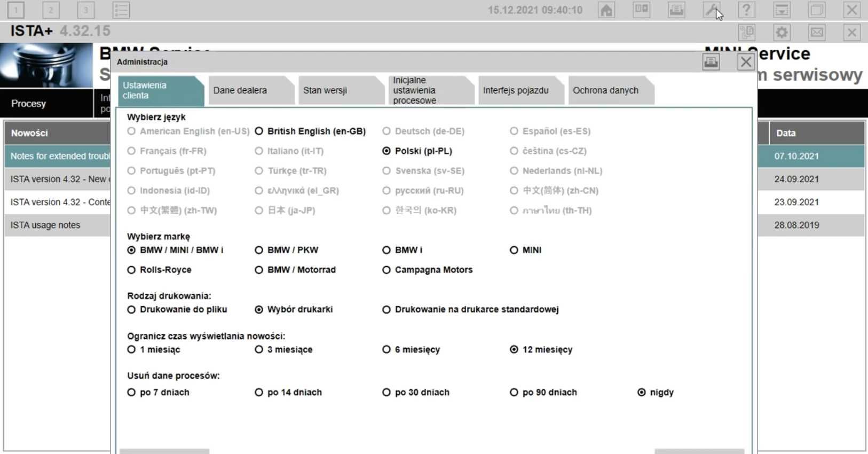Choose BMW / MINI / BMW i brand
The width and height of the screenshot is (868, 454).
(176, 250)
